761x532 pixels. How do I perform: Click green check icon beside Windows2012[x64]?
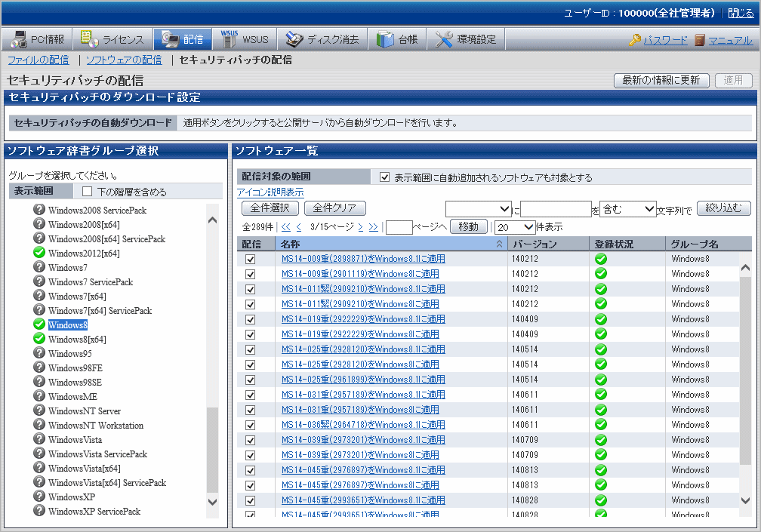point(39,253)
